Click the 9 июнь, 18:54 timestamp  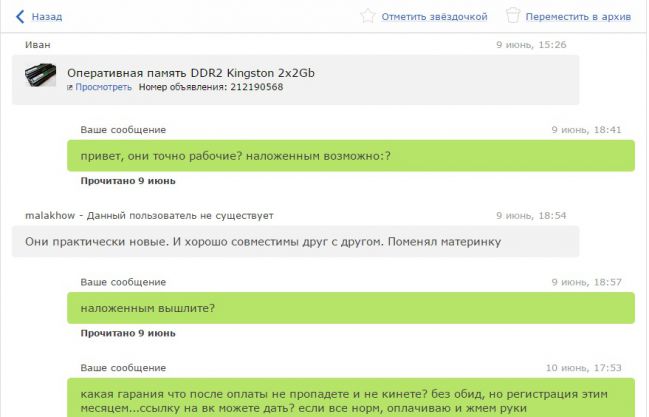click(530, 215)
